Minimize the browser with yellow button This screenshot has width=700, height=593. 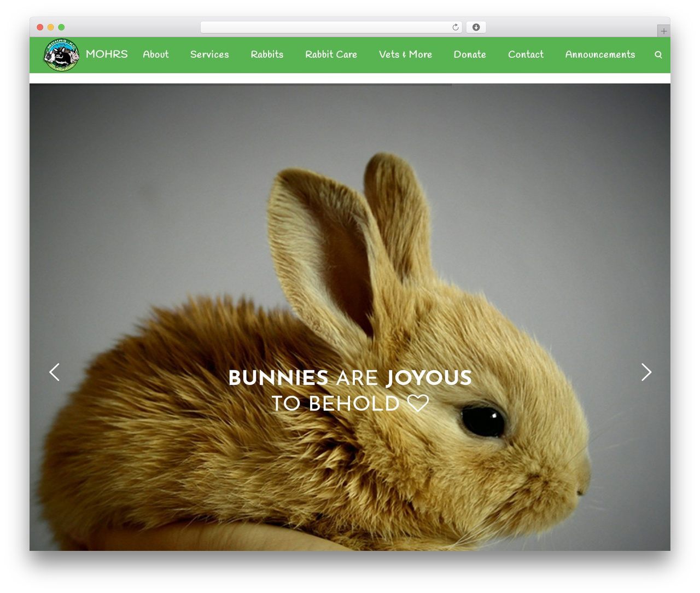click(x=51, y=27)
